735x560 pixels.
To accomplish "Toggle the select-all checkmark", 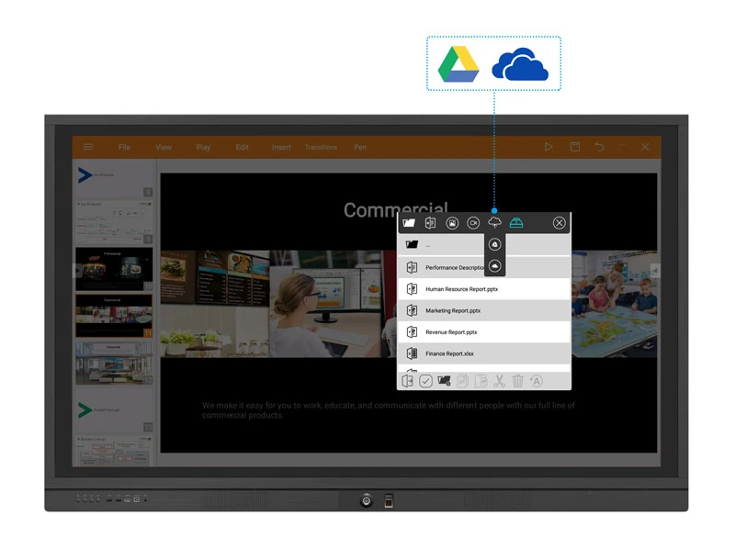I will (x=426, y=381).
